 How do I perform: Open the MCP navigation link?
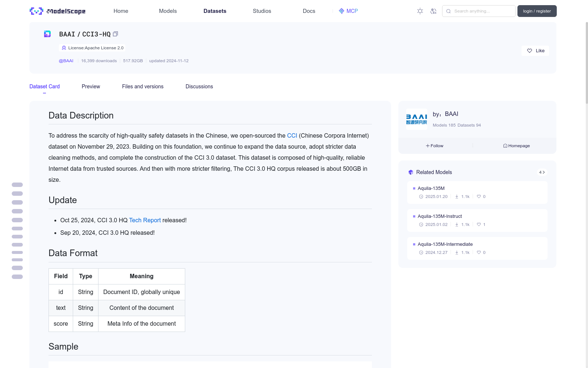348,11
